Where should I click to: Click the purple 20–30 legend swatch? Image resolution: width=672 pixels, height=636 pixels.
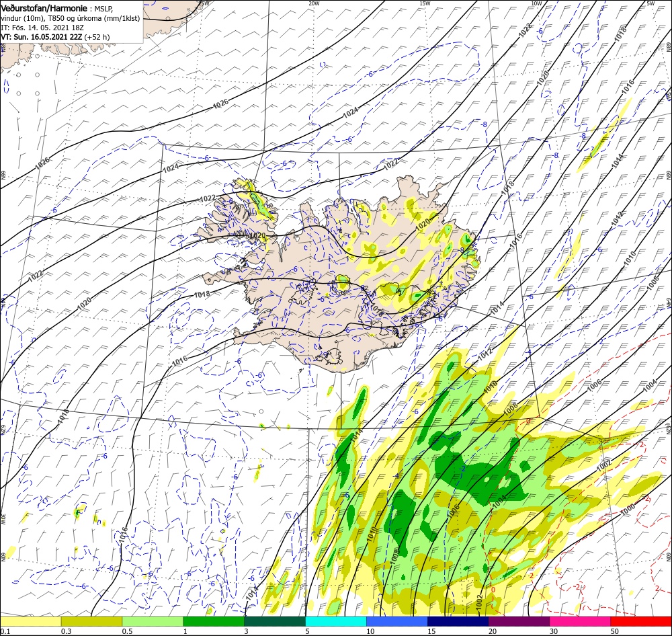coord(519,621)
